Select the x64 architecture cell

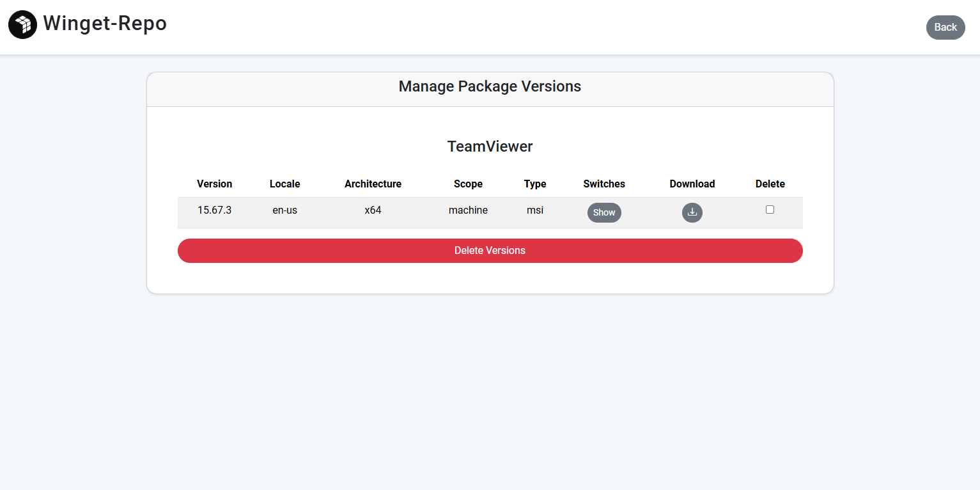point(373,210)
